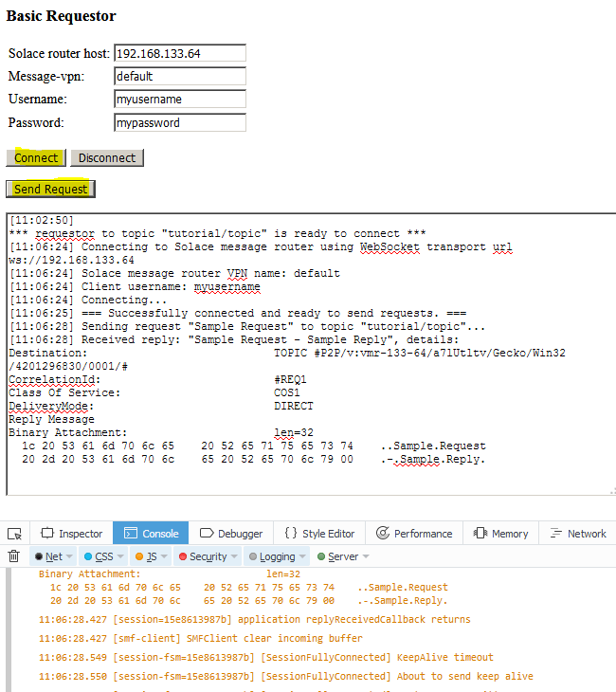Expand the Server filter dropdown arrow
Image resolution: width=616 pixels, height=692 pixels.
[x=366, y=556]
